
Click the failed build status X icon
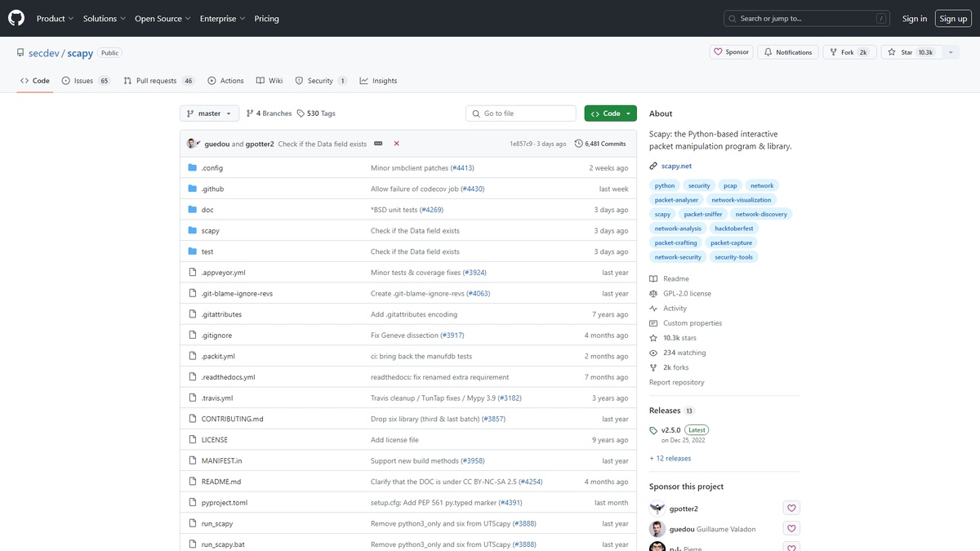396,144
